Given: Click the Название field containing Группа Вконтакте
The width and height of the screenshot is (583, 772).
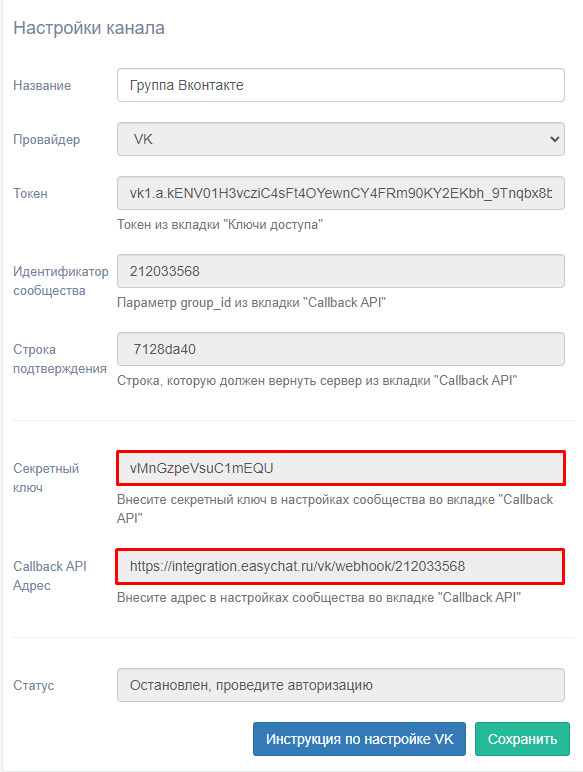Looking at the screenshot, I should click(341, 85).
